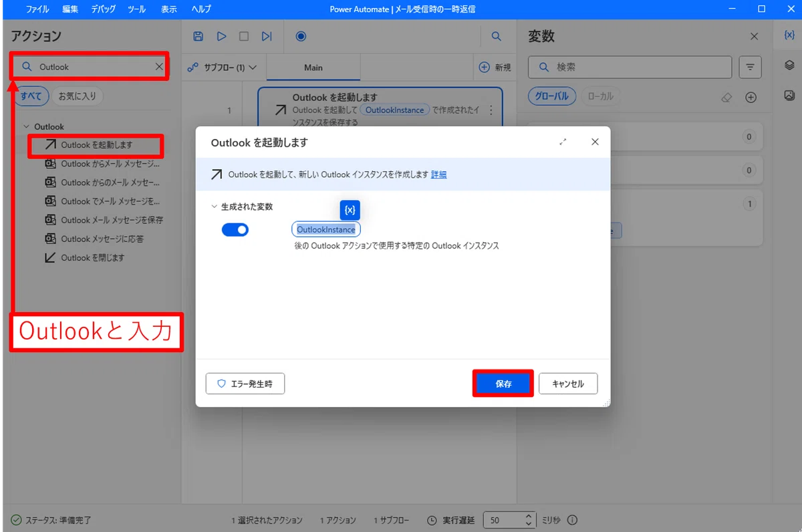Click the run delay value field showing 50
Screen dimensions: 802x532
coord(505,520)
